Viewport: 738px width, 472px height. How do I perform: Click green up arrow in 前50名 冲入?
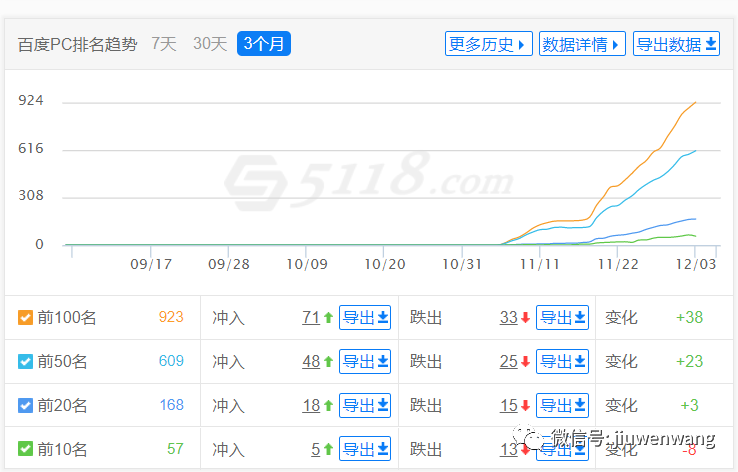pyautogui.click(x=328, y=362)
